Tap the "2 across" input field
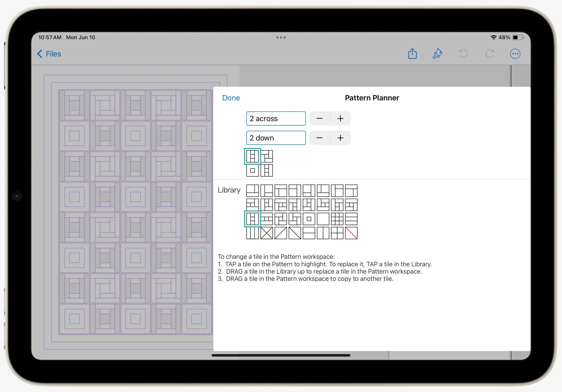562x392 pixels. (276, 118)
